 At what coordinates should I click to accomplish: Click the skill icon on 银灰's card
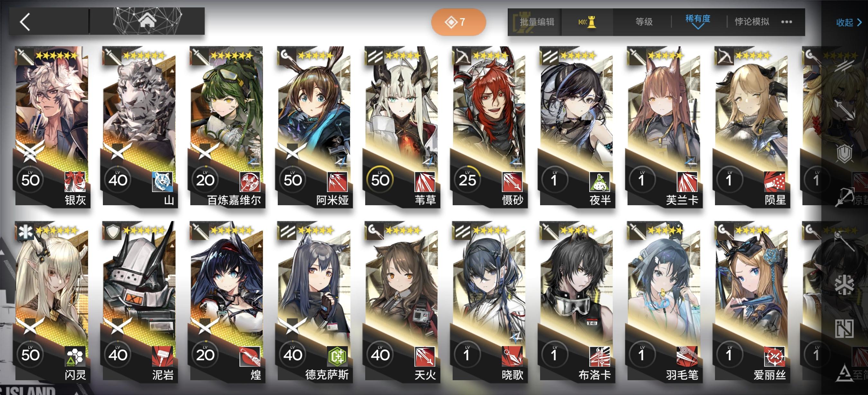coord(75,182)
